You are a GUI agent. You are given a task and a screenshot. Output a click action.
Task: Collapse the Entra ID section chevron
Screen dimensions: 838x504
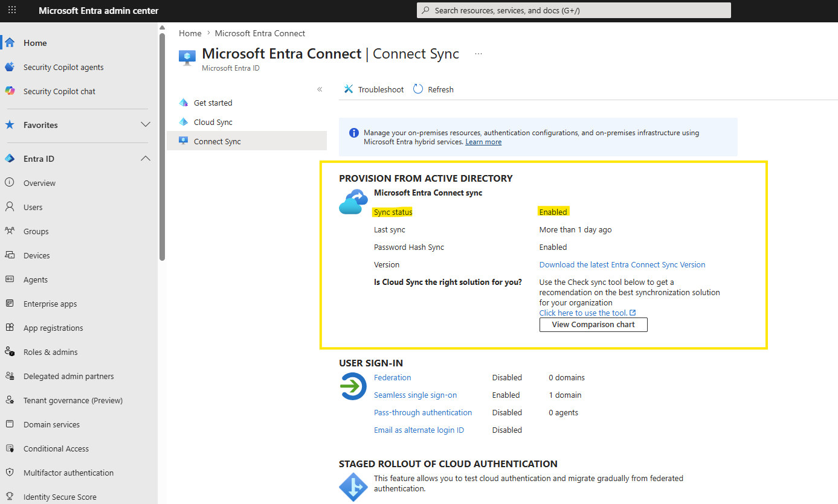145,158
